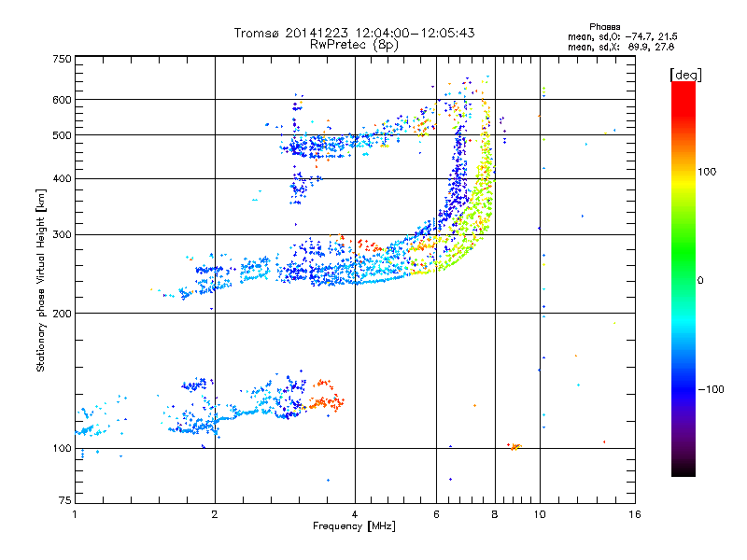Click the colorbar label '0'
The image size is (747, 560).
tap(700, 280)
